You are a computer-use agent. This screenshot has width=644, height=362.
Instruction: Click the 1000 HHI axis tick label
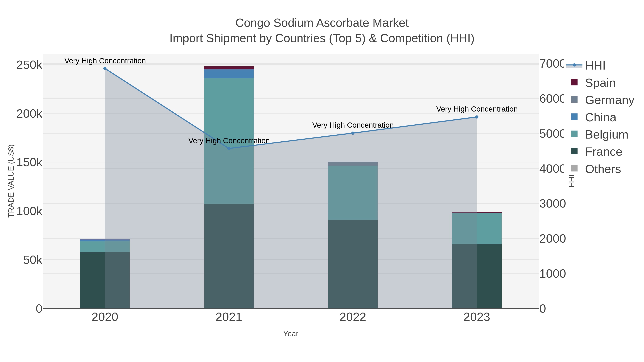pyautogui.click(x=553, y=274)
